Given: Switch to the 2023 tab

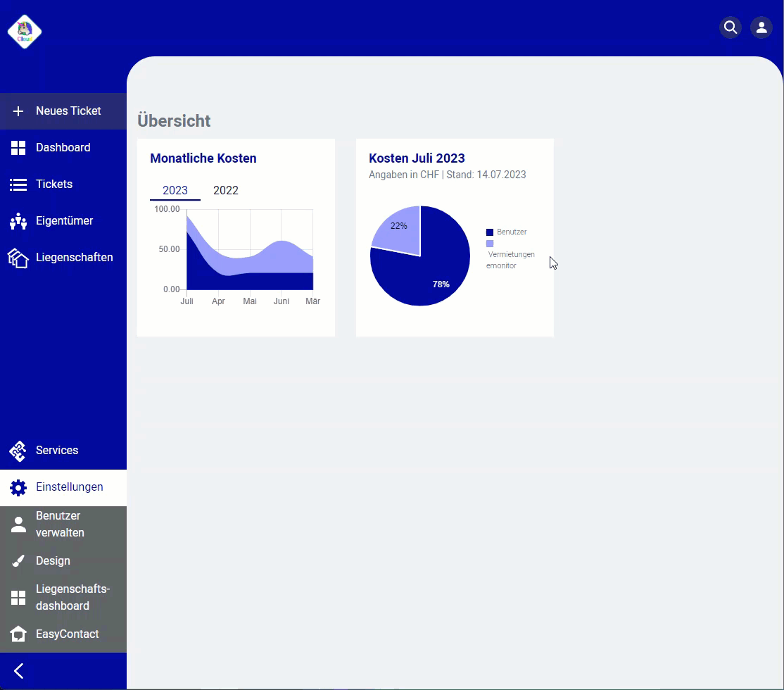Looking at the screenshot, I should (x=175, y=191).
